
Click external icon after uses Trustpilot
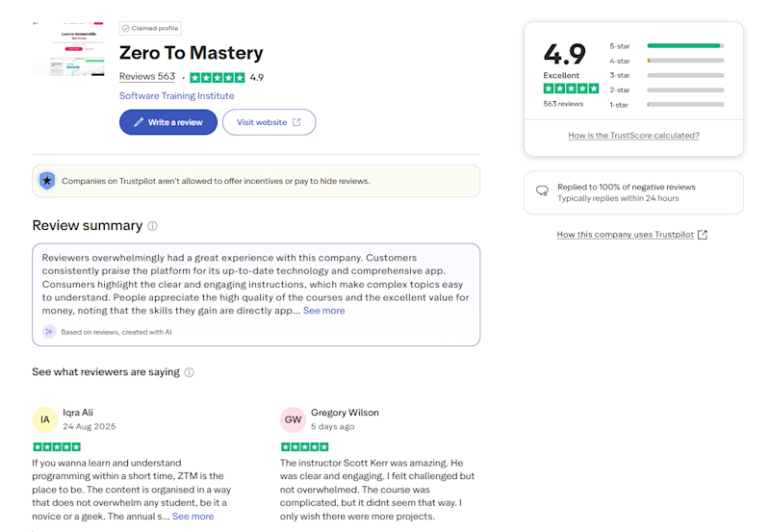pos(703,235)
